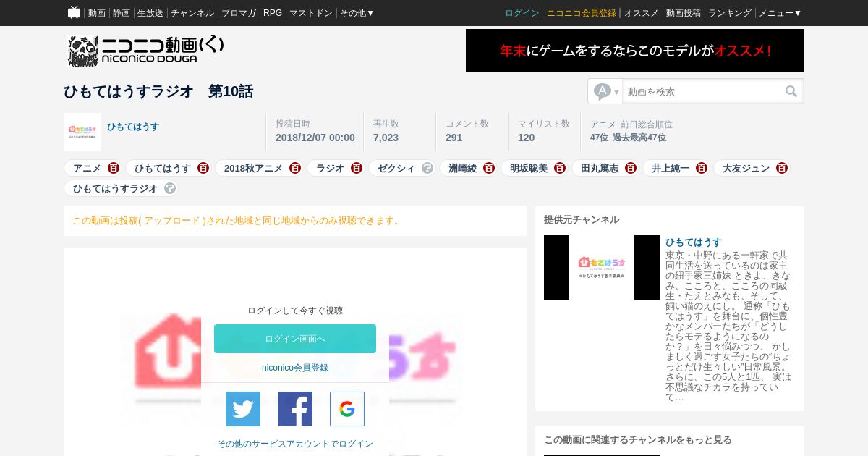Open the オススメ link in top bar
The image size is (868, 456).
[x=642, y=13]
